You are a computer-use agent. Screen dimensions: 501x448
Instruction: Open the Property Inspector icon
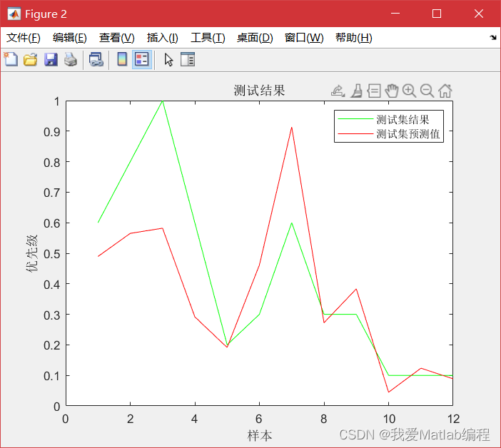click(x=188, y=59)
